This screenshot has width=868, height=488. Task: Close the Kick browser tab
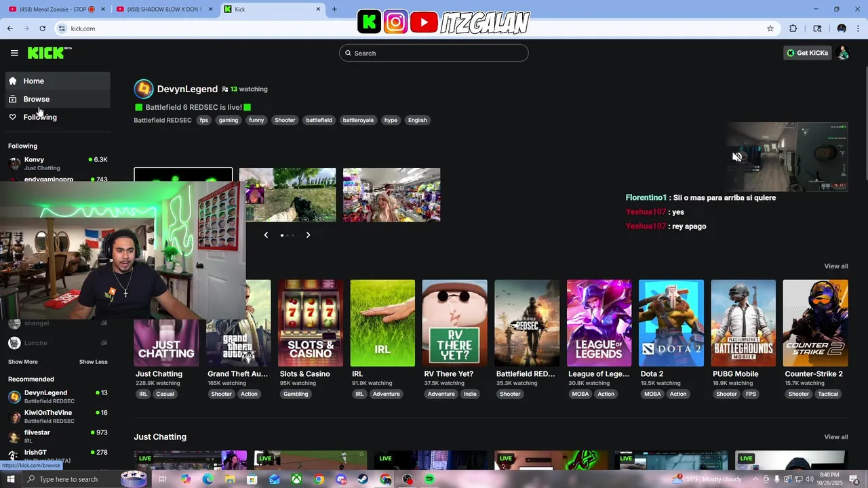[318, 9]
